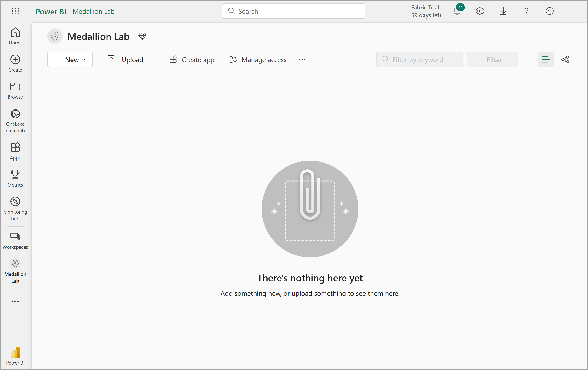Toggle the lineage view icon
588x370 pixels.
click(565, 60)
